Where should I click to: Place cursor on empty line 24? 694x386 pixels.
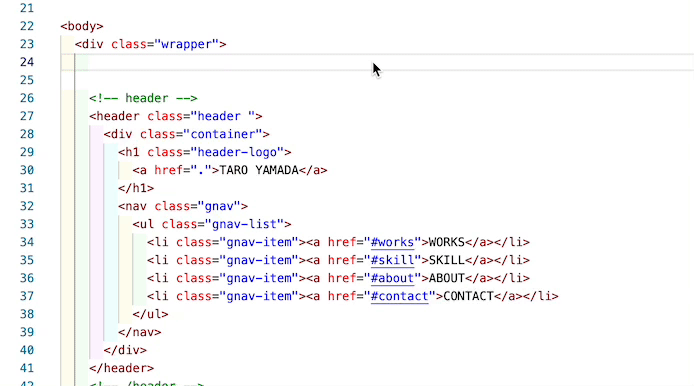pos(376,62)
